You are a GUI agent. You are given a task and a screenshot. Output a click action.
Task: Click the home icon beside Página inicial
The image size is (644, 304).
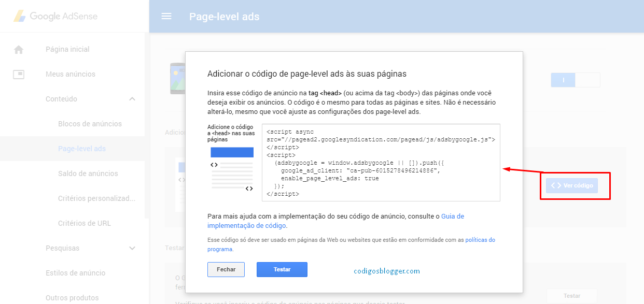19,49
